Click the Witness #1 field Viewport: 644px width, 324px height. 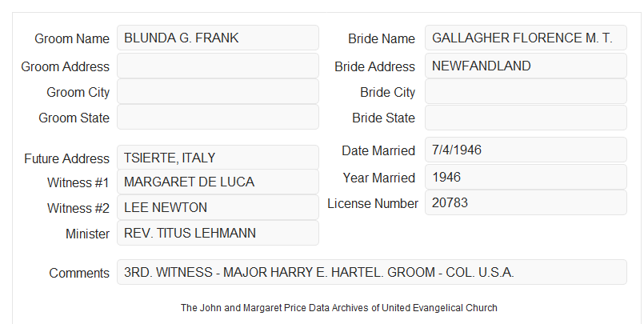(218, 182)
